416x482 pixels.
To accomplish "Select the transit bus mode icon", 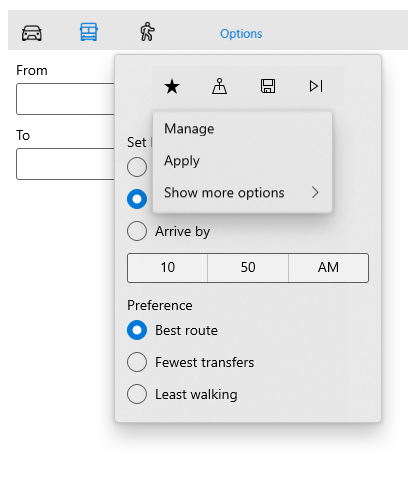I will pos(89,32).
